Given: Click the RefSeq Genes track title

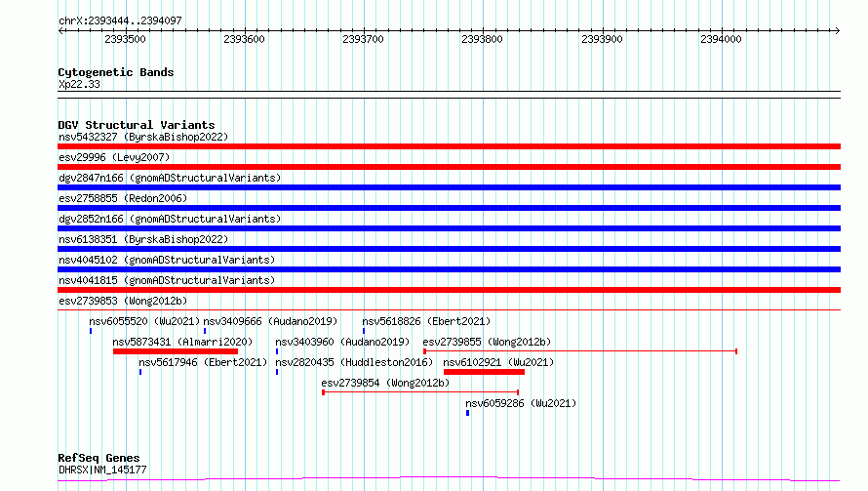Looking at the screenshot, I should (x=99, y=458).
